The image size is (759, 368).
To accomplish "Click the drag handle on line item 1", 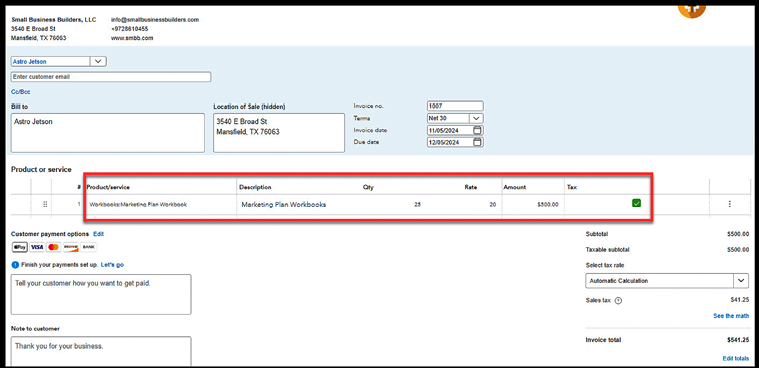I will click(x=45, y=204).
